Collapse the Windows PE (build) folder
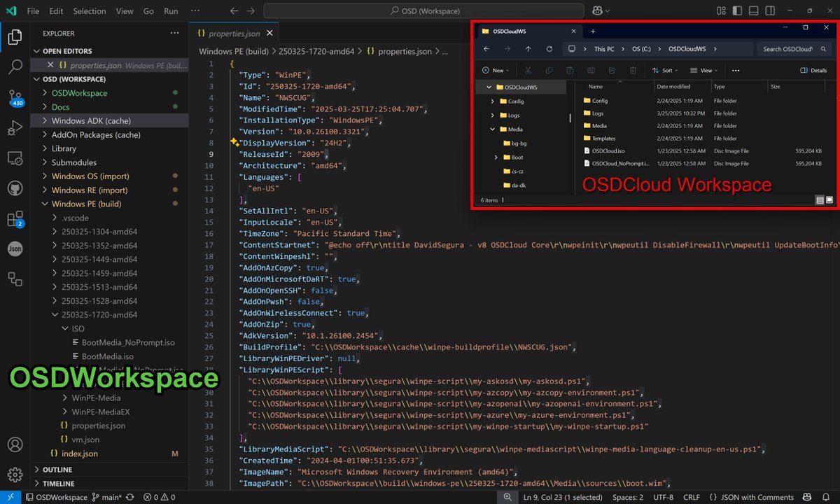 coord(45,204)
